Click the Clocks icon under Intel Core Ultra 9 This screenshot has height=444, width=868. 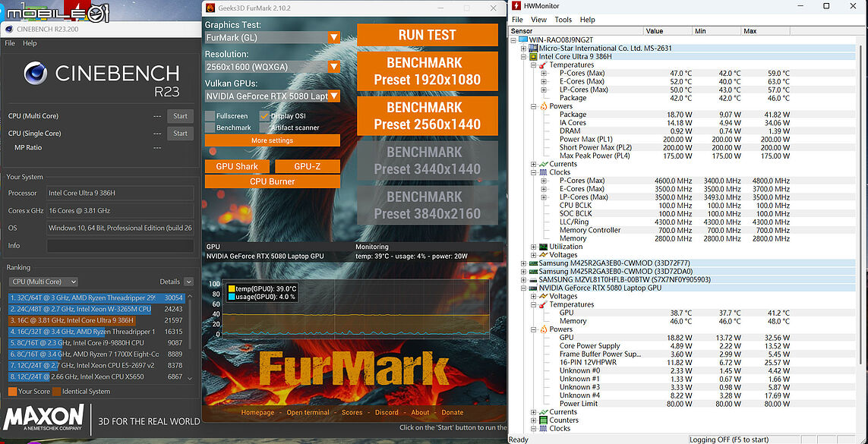point(543,172)
